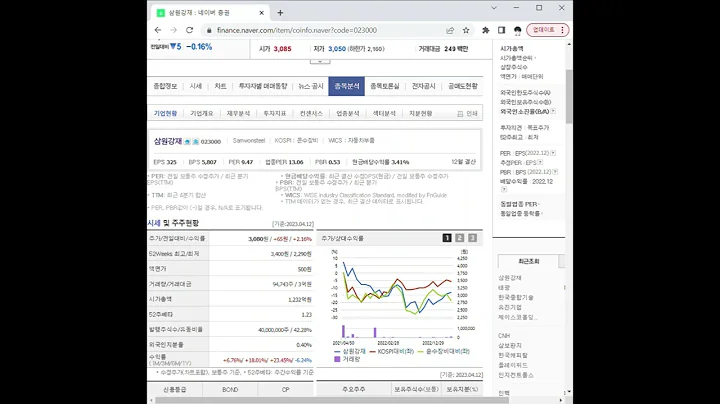Open the 종합정보 tab
720x404 pixels.
point(165,86)
